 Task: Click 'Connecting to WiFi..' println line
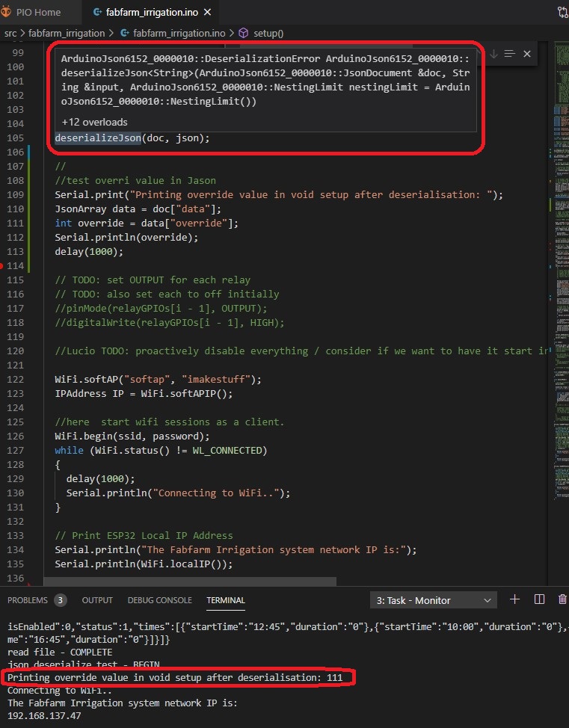(179, 493)
